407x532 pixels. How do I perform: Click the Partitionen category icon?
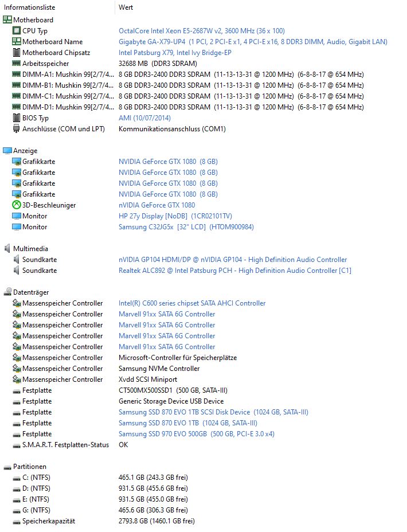7,468
